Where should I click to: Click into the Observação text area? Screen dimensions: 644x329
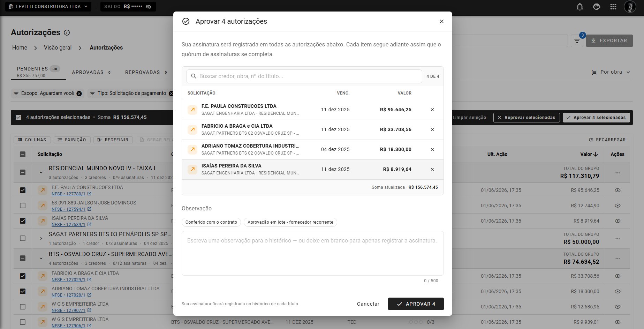(x=312, y=253)
